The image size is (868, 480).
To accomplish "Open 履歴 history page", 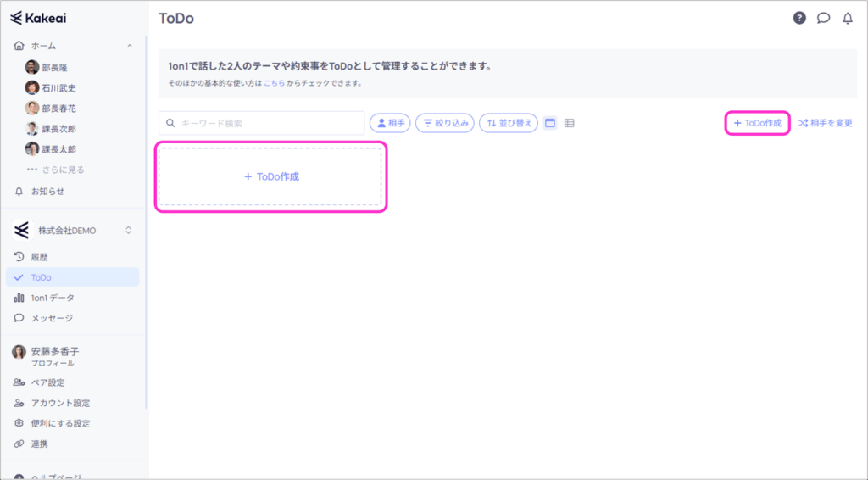I will click(x=40, y=257).
